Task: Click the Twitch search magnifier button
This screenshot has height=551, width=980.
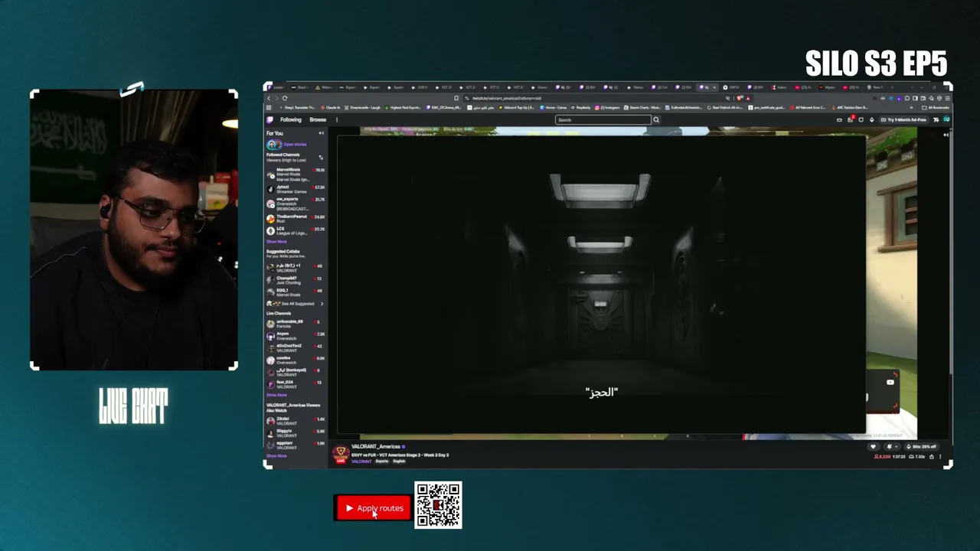Action: point(656,120)
